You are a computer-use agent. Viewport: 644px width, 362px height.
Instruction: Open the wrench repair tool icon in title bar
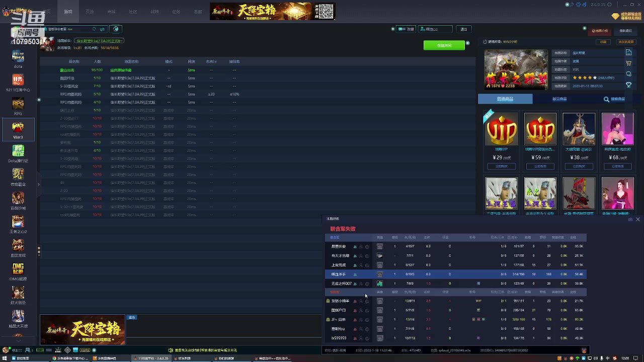(x=573, y=5)
